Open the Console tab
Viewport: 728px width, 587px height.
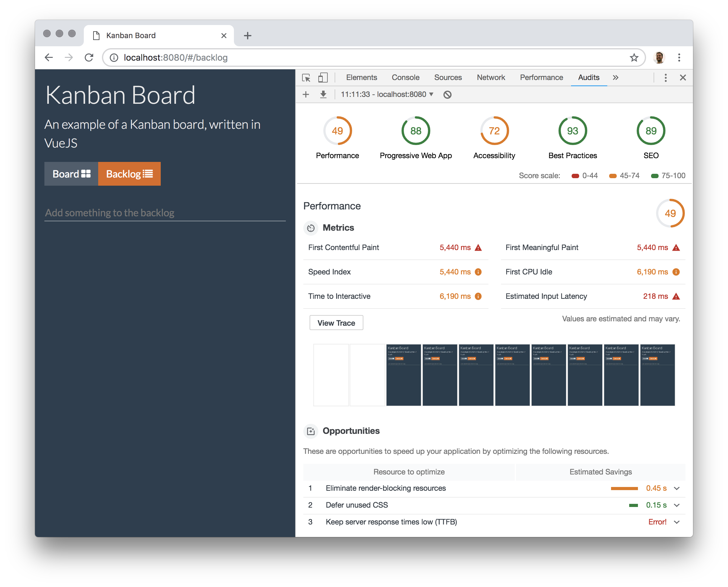click(405, 78)
